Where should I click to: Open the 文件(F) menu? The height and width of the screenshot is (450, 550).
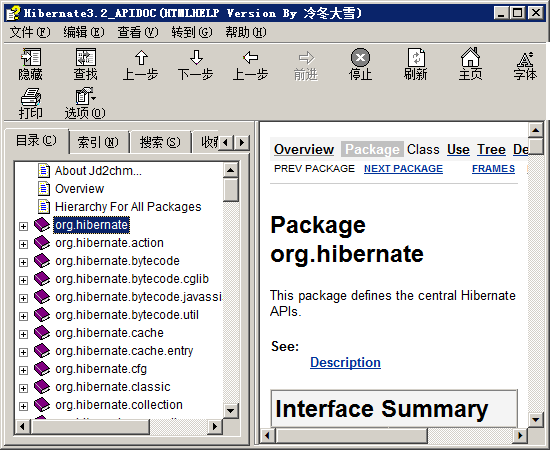(30, 32)
